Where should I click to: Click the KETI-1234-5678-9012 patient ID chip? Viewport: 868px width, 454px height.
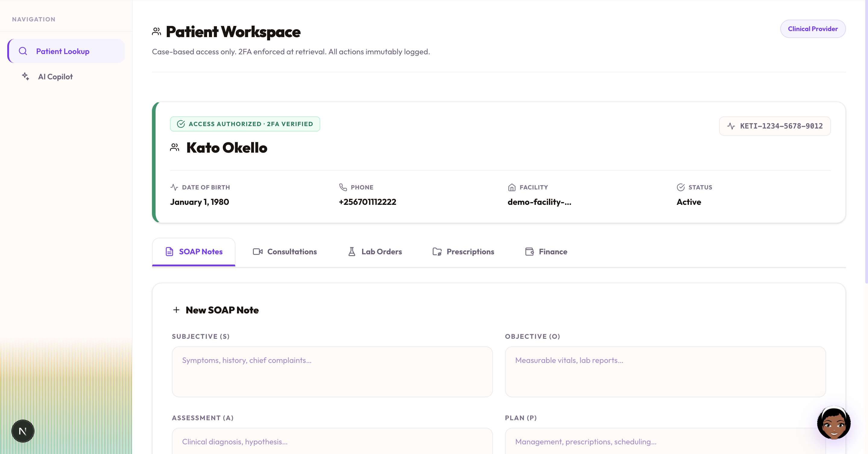[775, 126]
